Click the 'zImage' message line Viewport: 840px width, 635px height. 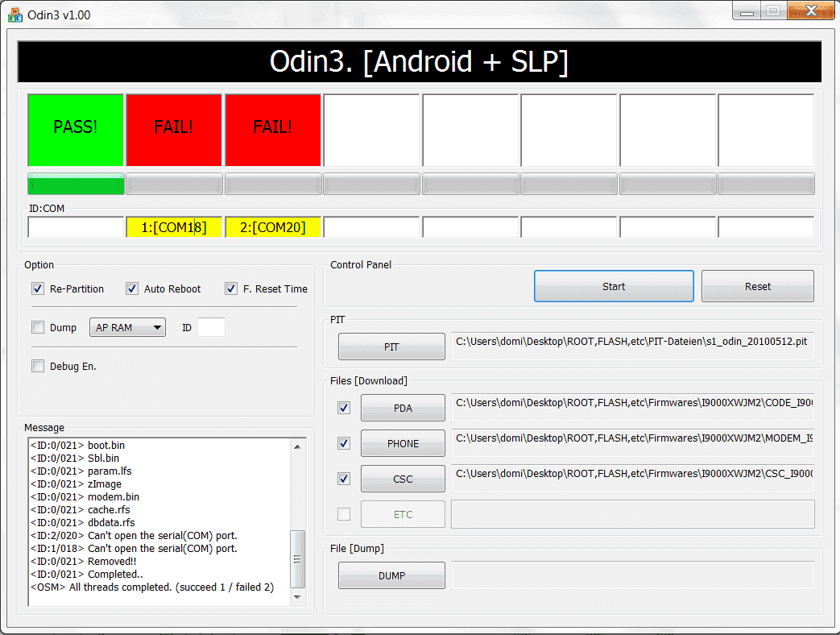click(x=76, y=484)
